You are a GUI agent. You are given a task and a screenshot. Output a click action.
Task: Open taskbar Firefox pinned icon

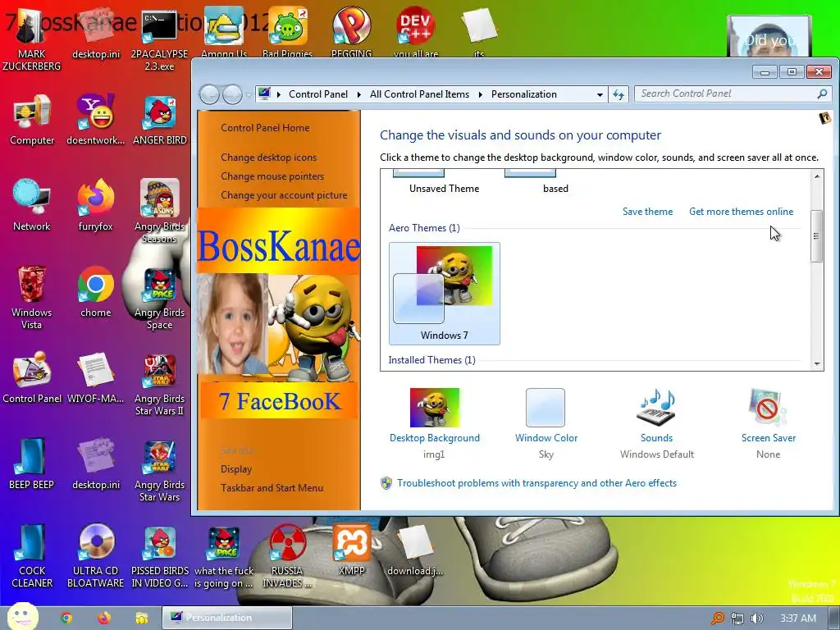pos(104,618)
